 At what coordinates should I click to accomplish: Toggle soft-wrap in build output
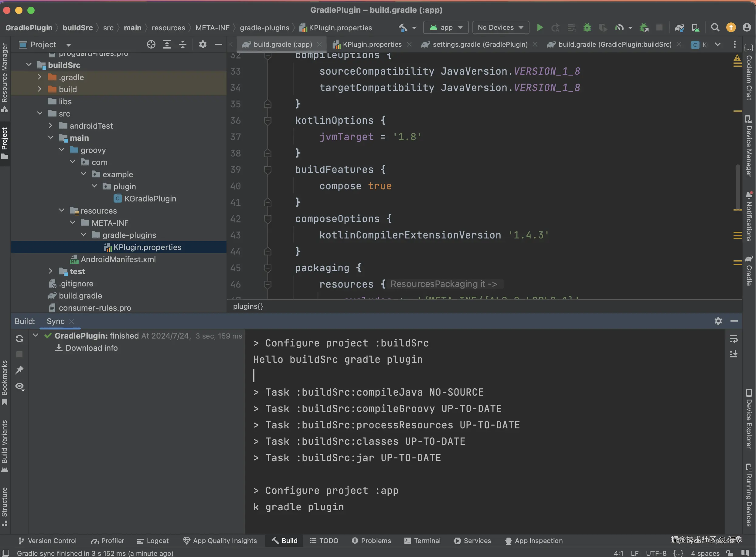click(734, 339)
